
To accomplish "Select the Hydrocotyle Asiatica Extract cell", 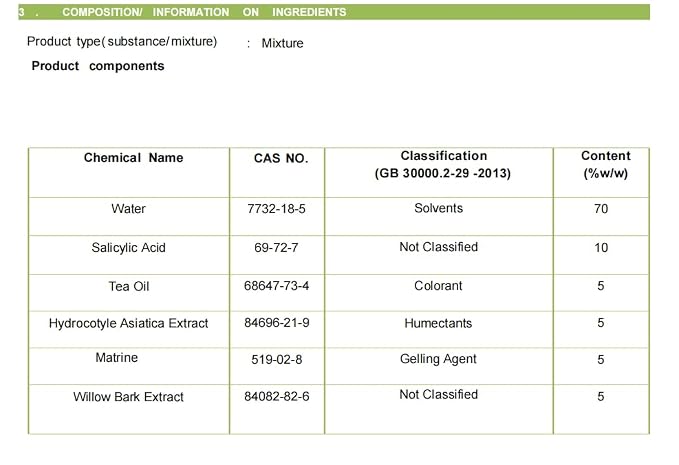I will 128,323.
